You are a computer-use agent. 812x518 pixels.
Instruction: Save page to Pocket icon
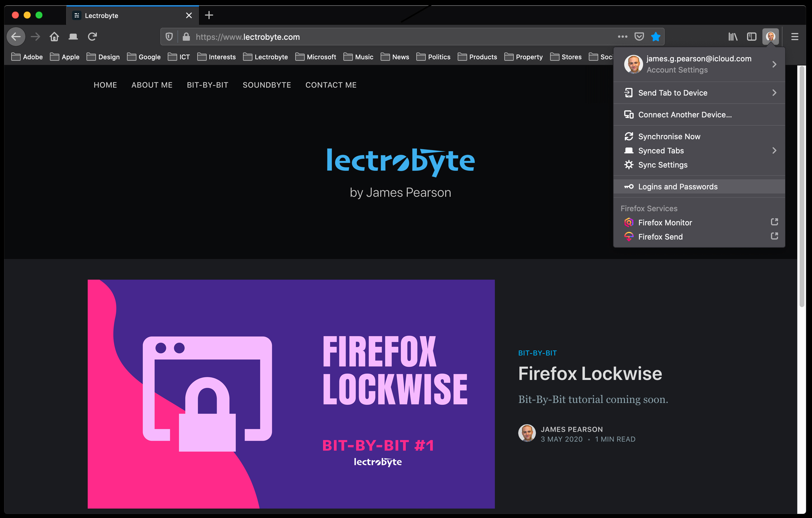pos(639,37)
